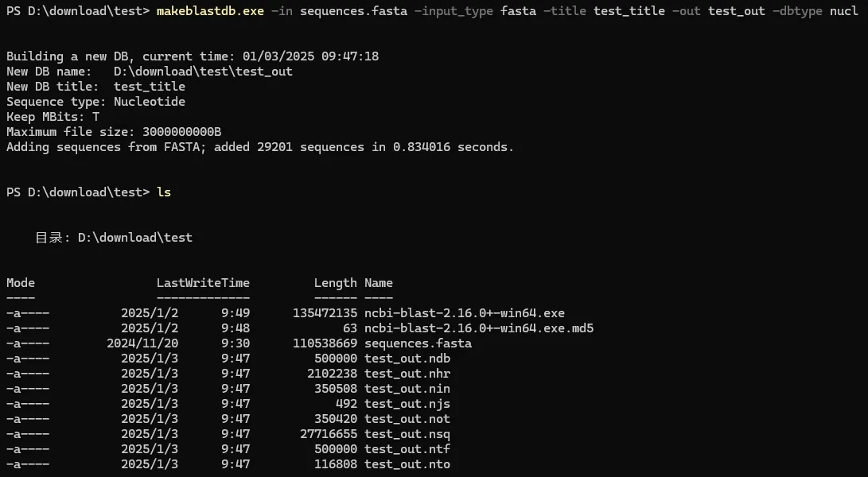The width and height of the screenshot is (868, 477).
Task: Click the ncbi-blast-2.16.0+-win64.exe.md5 file name
Action: point(479,328)
